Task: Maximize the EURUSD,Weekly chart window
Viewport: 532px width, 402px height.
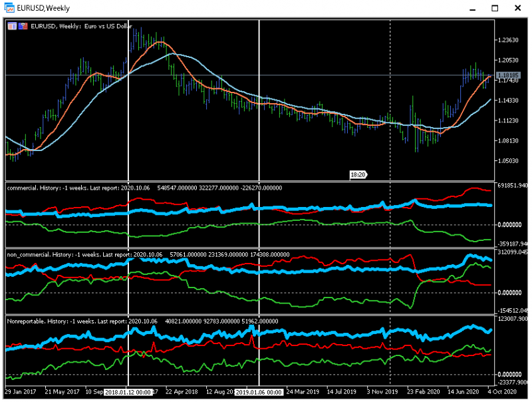Action: [495, 8]
